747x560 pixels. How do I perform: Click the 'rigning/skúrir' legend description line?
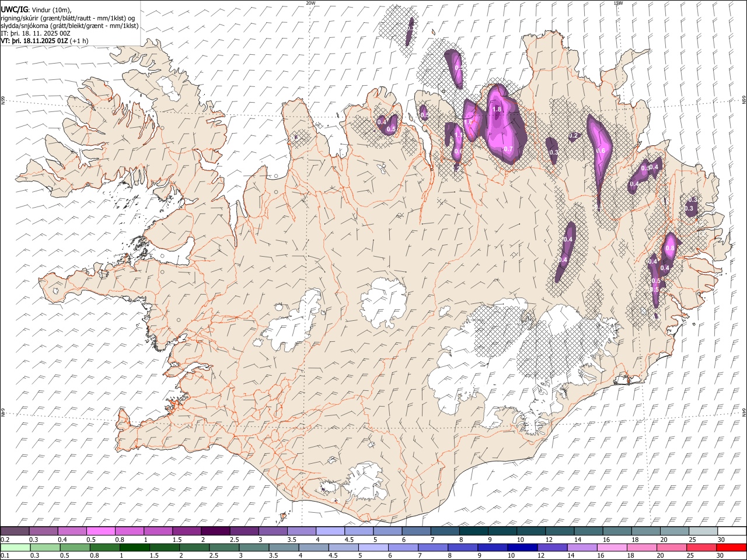click(x=68, y=17)
